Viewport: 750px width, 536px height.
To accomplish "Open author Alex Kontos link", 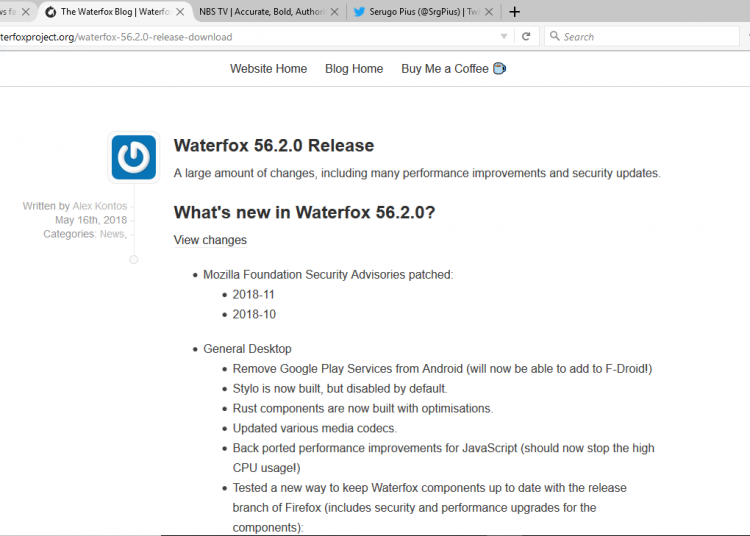I will pos(100,206).
